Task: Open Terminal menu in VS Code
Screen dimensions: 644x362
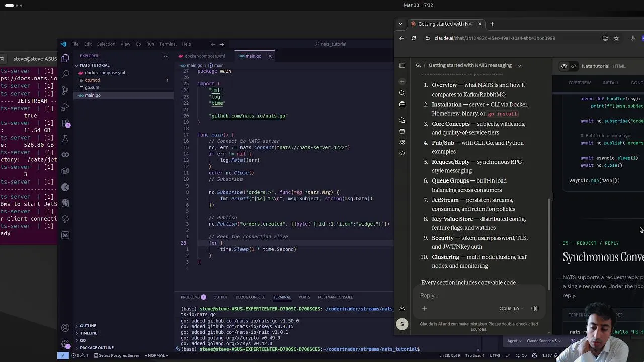Action: pos(168,44)
